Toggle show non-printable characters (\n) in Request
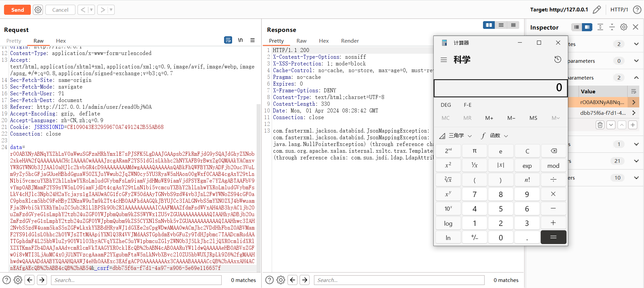Screen dimensions: 644x288 240,40
